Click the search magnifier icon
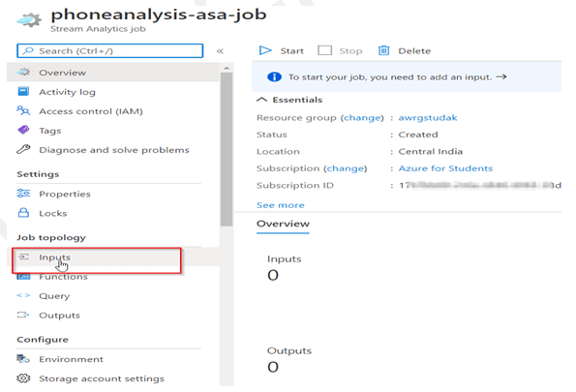This screenshot has width=576, height=392. [28, 50]
